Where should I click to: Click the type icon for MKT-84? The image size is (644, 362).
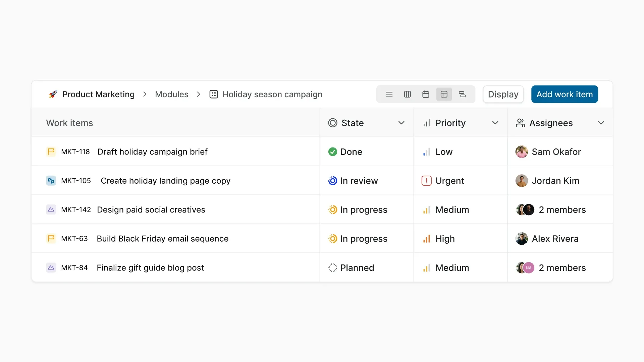[51, 268]
